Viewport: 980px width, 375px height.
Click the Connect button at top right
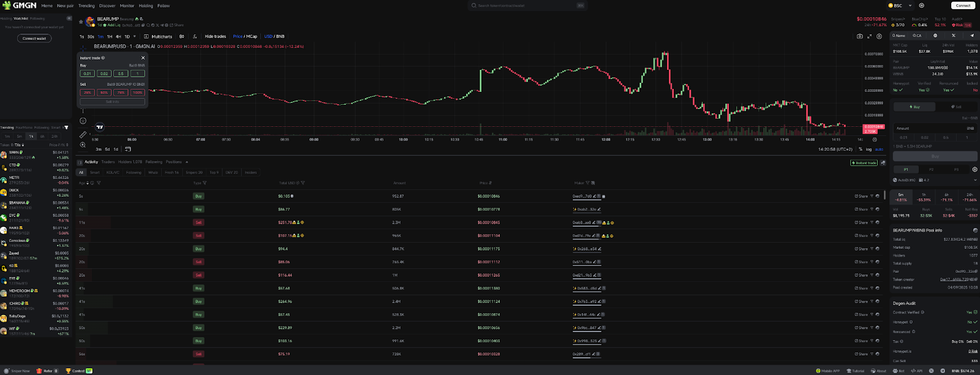click(x=963, y=6)
